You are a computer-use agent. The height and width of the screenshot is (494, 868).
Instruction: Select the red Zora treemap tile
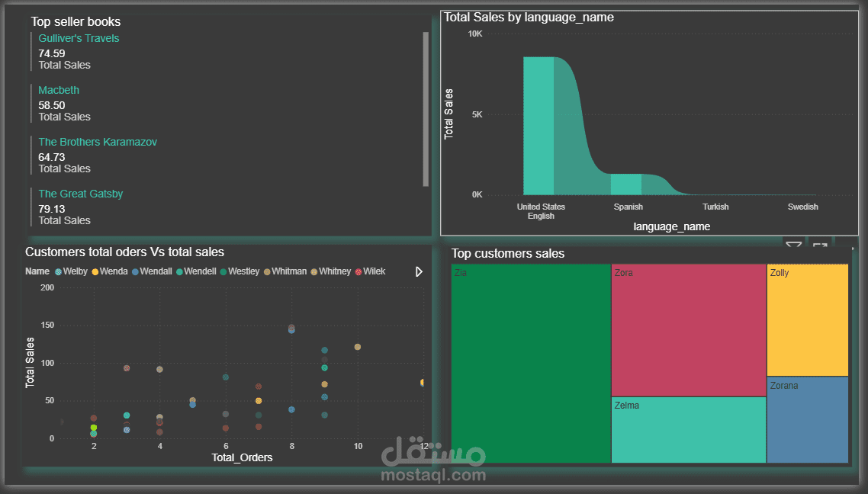point(689,330)
